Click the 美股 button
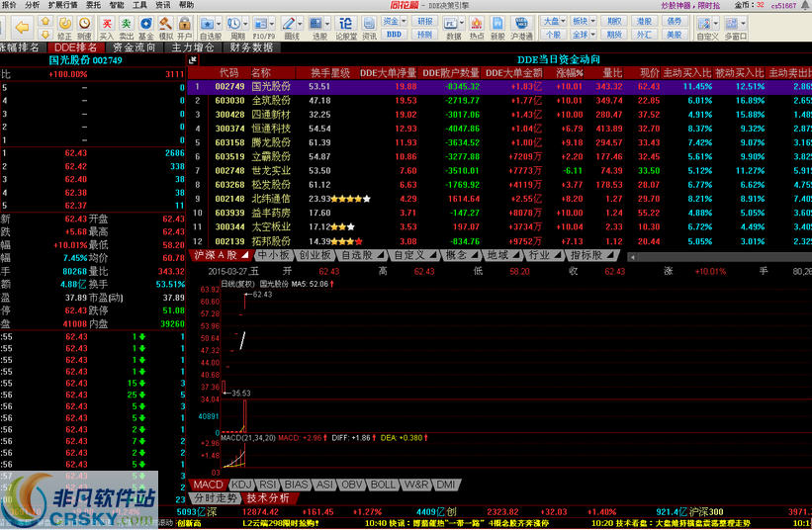Image resolution: width=812 pixels, height=530 pixels. (x=675, y=35)
